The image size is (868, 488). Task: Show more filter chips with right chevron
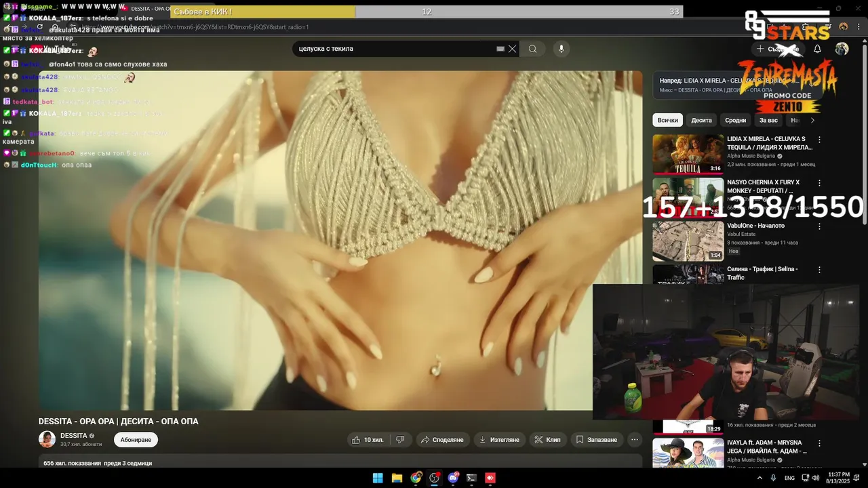pos(812,120)
